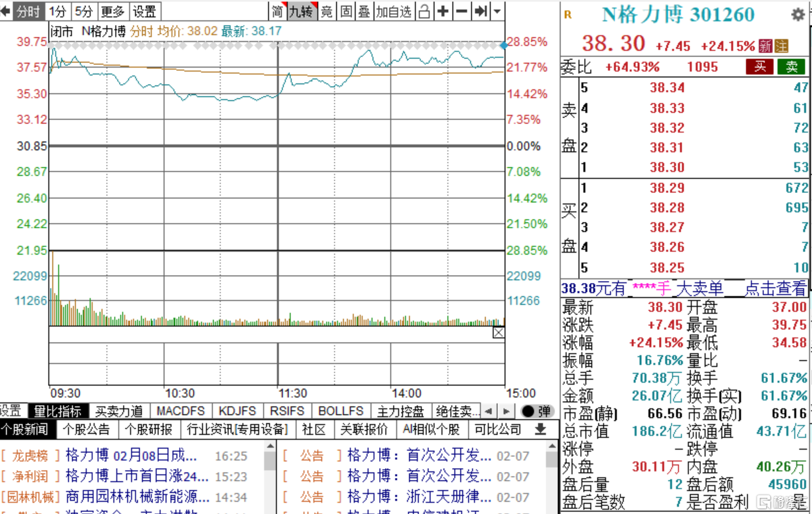Click diamond marker at chart right edge
The height and width of the screenshot is (514, 812).
(x=503, y=45)
